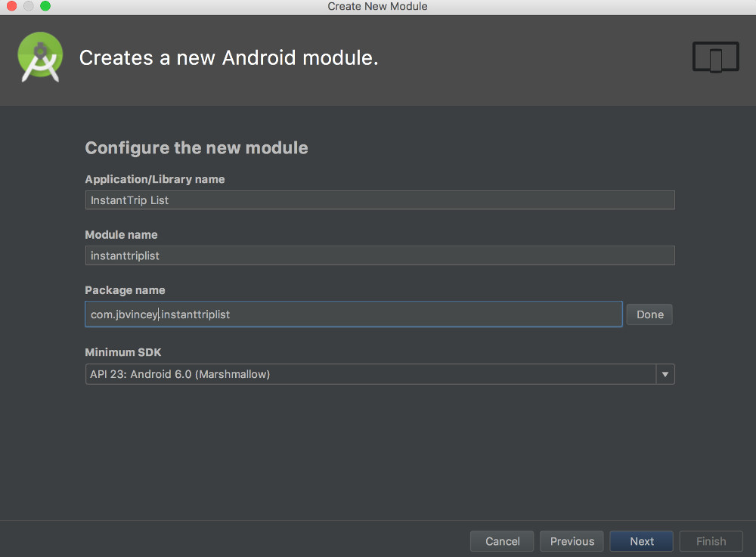Place cursor in the Package name field

pyautogui.click(x=353, y=314)
